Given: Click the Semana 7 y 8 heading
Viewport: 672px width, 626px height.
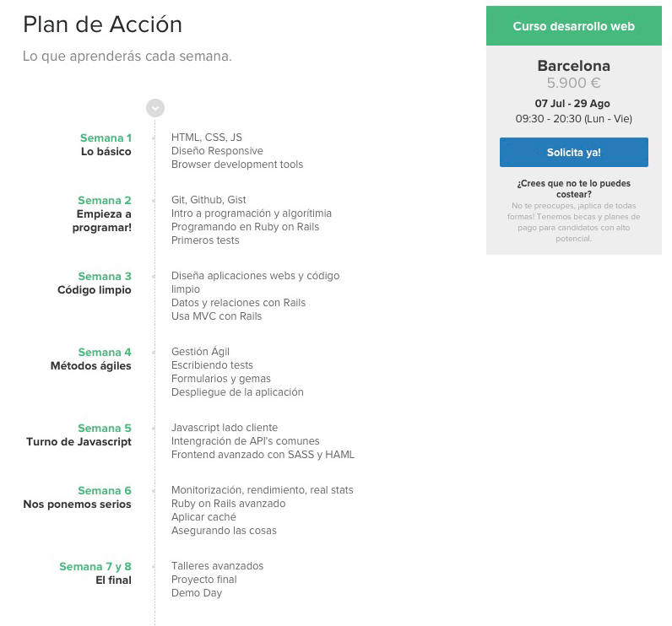Looking at the screenshot, I should [x=95, y=566].
